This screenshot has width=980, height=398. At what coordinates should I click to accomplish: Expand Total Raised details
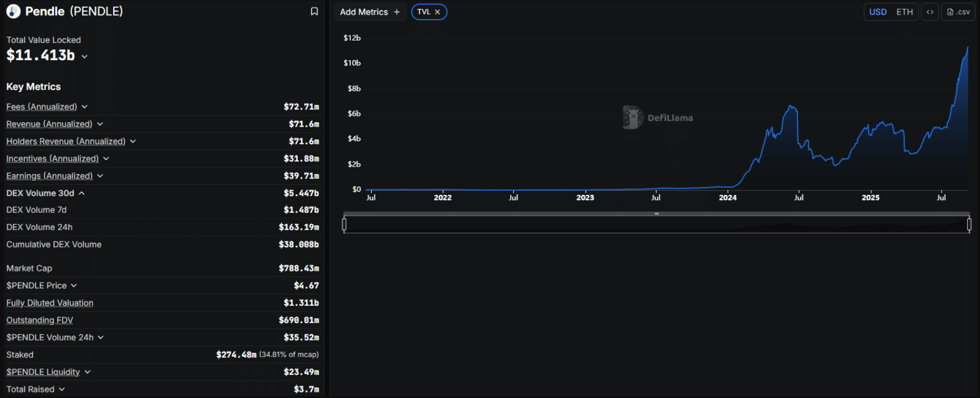[x=62, y=390]
